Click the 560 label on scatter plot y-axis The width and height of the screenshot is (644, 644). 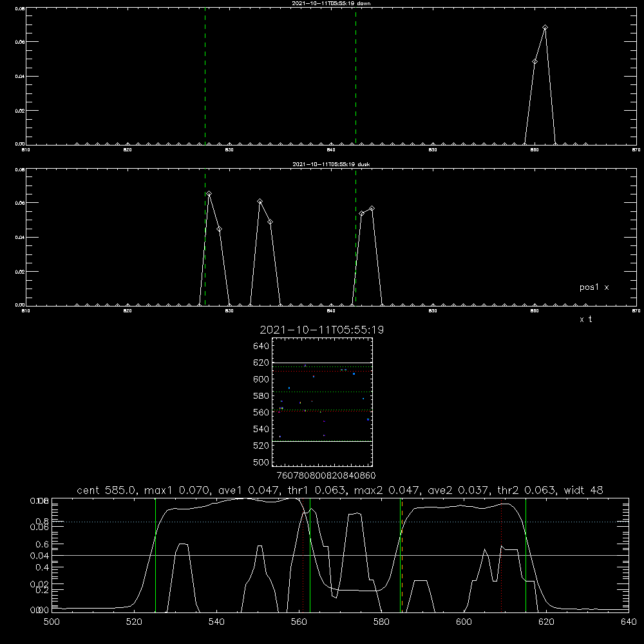coord(261,412)
